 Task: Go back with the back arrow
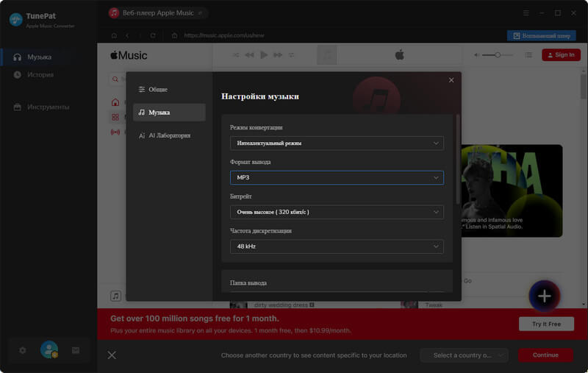(127, 35)
